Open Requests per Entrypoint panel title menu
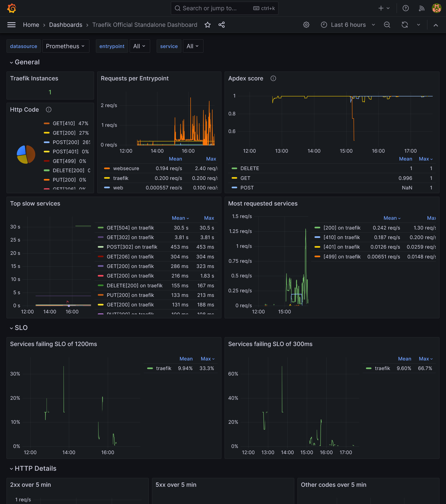The width and height of the screenshot is (446, 504). 135,79
